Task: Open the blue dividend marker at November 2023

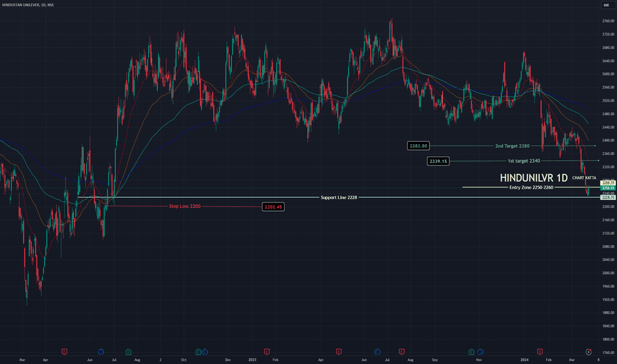Action: click(x=480, y=352)
